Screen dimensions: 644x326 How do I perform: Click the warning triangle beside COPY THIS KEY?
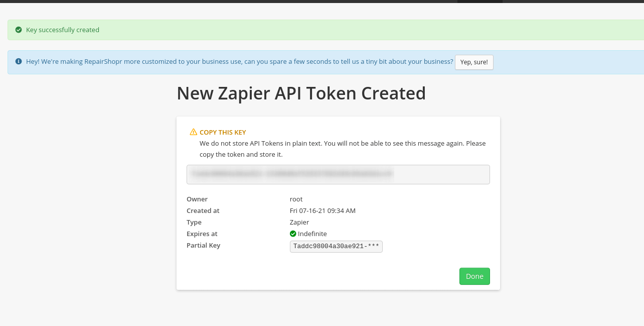193,132
